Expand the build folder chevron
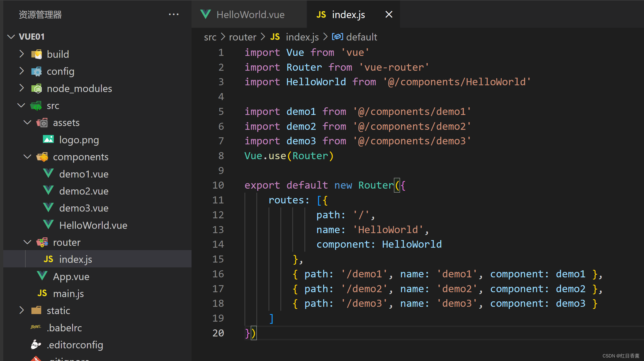The image size is (644, 361). [x=22, y=54]
